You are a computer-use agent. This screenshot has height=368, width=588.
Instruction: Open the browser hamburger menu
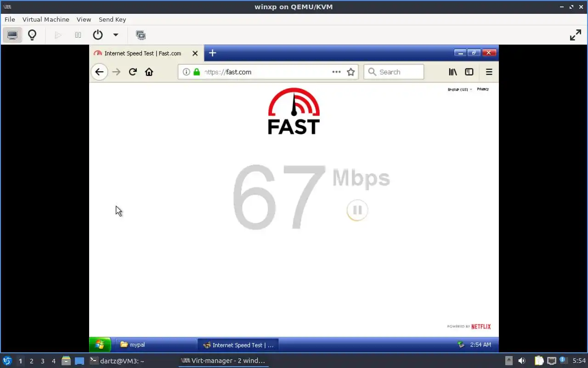pyautogui.click(x=489, y=72)
